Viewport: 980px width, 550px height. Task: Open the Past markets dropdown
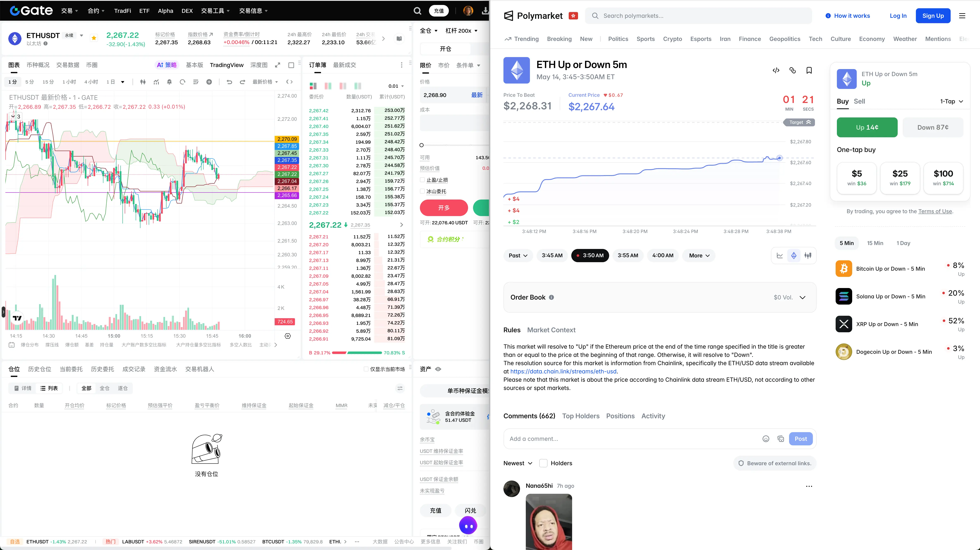[x=518, y=256]
